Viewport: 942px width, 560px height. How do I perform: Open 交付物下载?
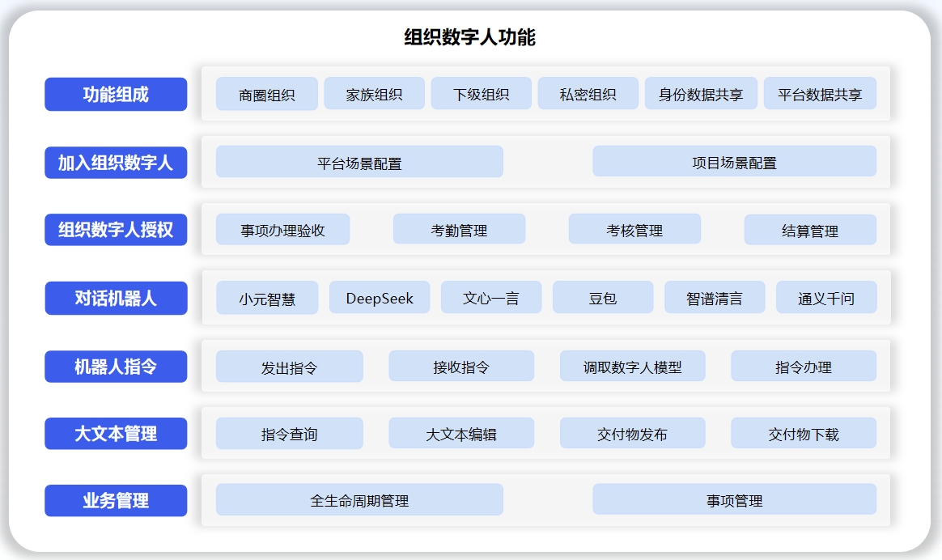804,433
